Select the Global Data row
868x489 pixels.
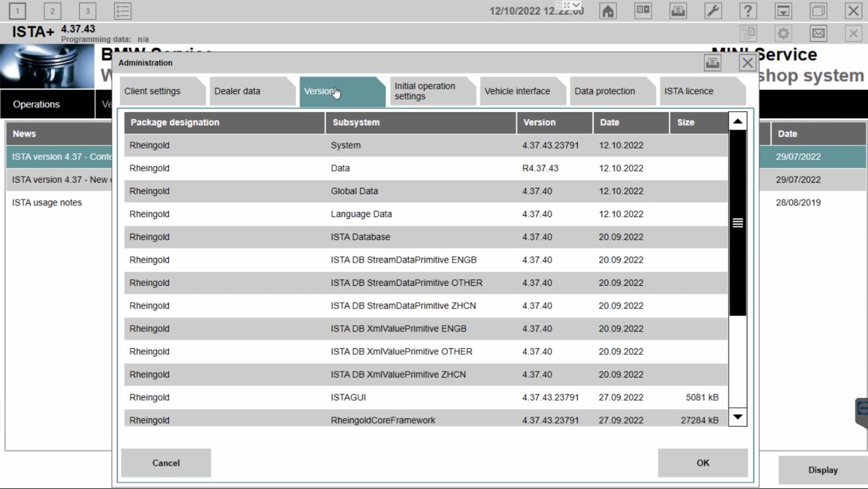(426, 191)
